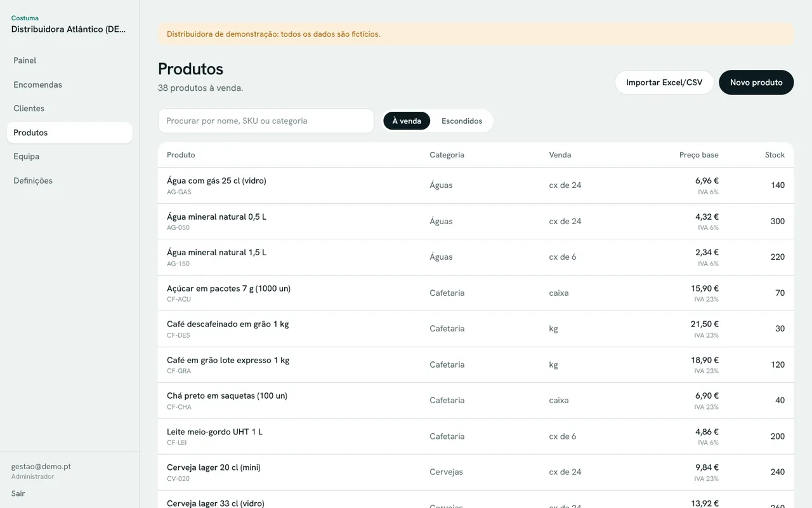The height and width of the screenshot is (508, 812).
Task: Select the À venda filter tab
Action: (x=407, y=121)
